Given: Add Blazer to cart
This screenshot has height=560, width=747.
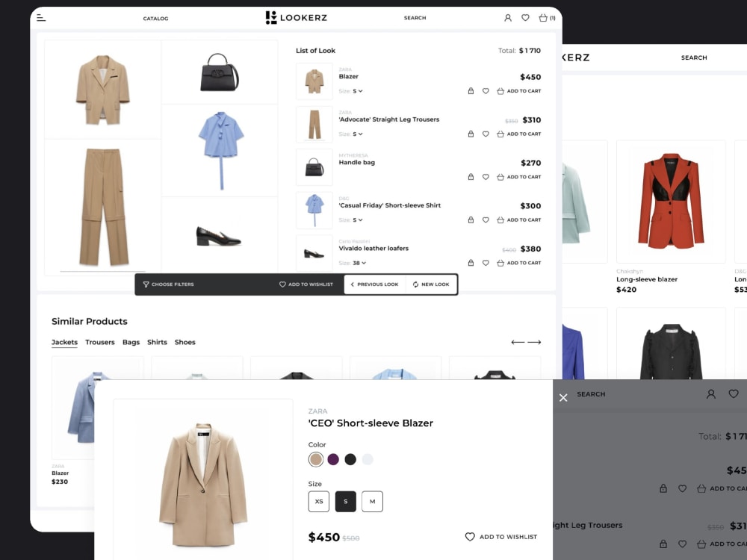Looking at the screenshot, I should point(519,91).
